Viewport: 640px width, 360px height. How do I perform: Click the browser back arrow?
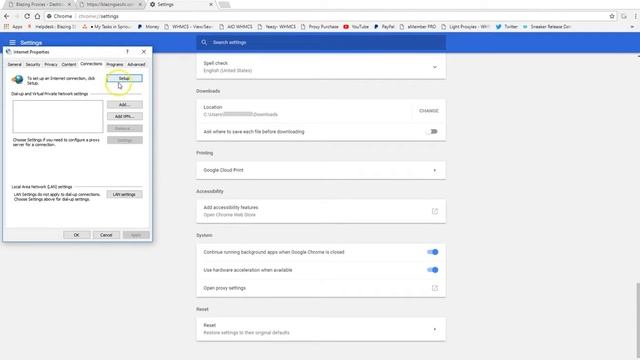tap(7, 16)
